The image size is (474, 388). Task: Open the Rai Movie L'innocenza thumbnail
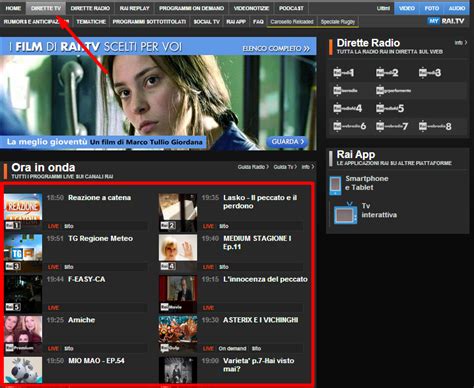tap(178, 293)
